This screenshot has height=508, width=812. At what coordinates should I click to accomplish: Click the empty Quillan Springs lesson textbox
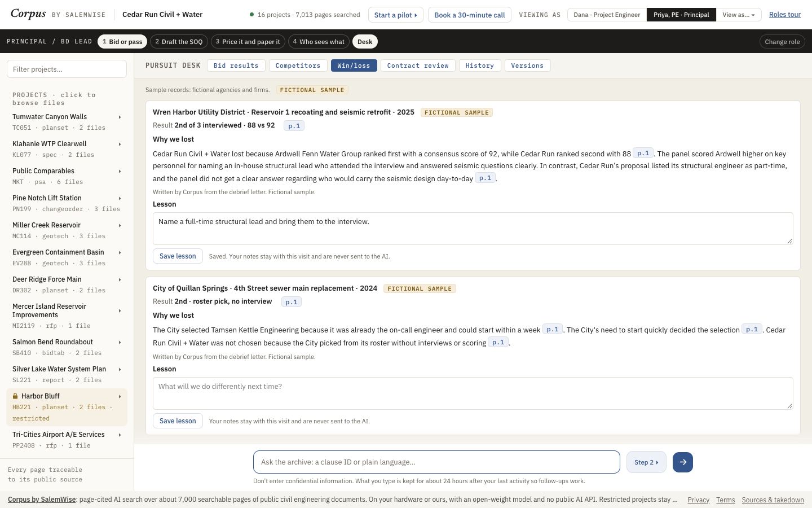[473, 393]
